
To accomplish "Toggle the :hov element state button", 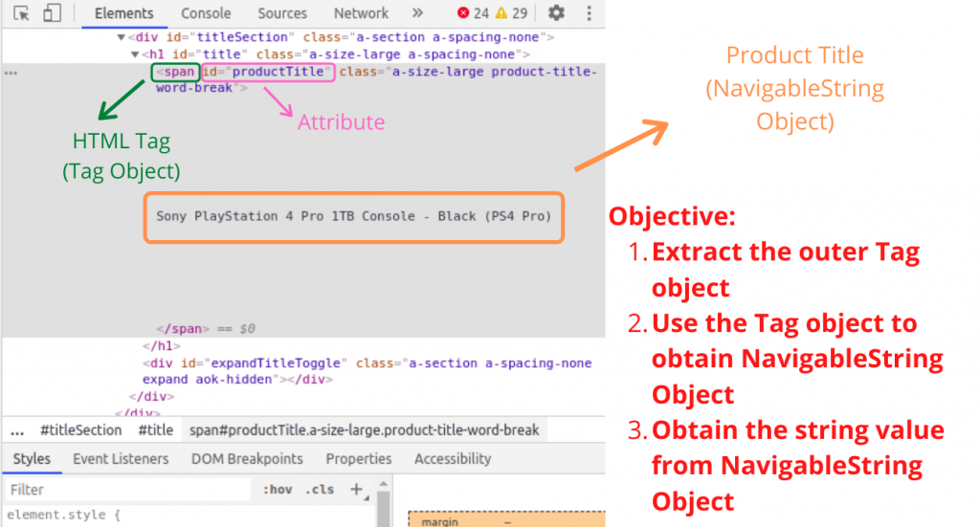I will coord(278,490).
